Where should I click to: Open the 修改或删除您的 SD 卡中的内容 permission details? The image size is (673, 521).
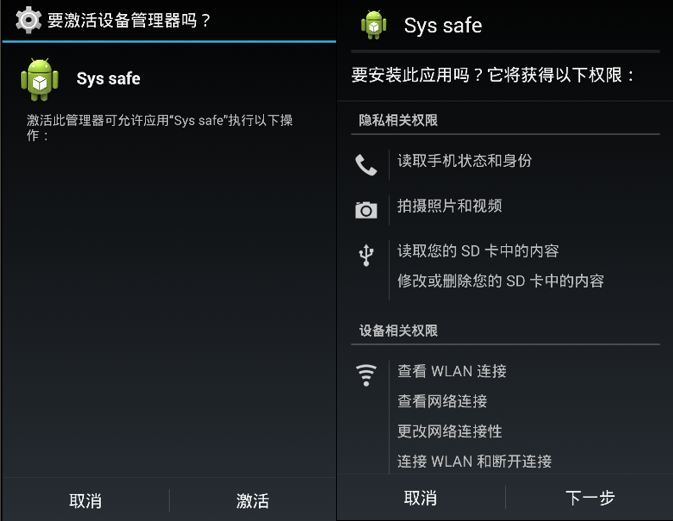coord(500,281)
